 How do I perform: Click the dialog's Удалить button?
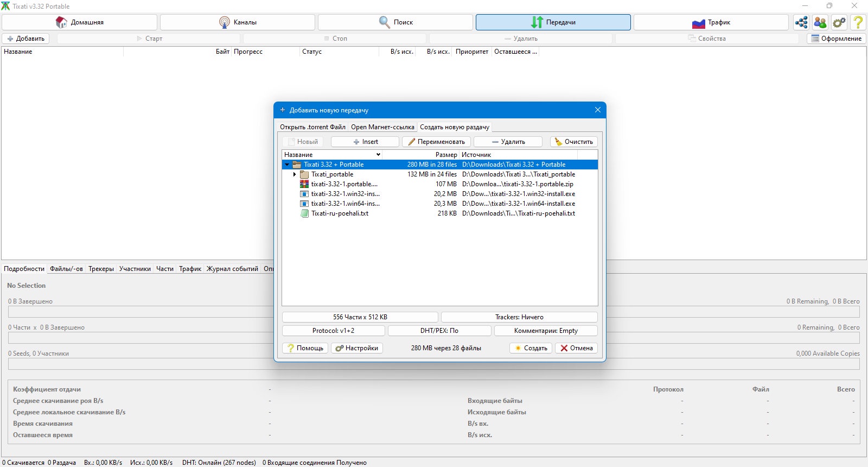point(508,142)
